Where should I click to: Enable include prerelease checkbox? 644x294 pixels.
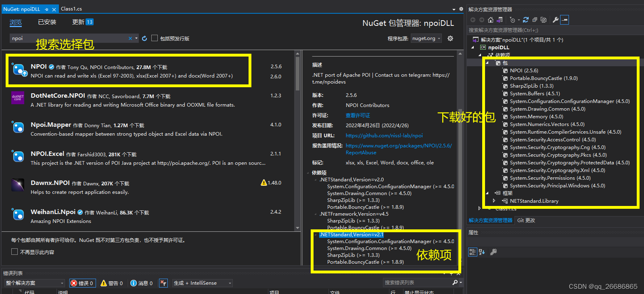(154, 38)
